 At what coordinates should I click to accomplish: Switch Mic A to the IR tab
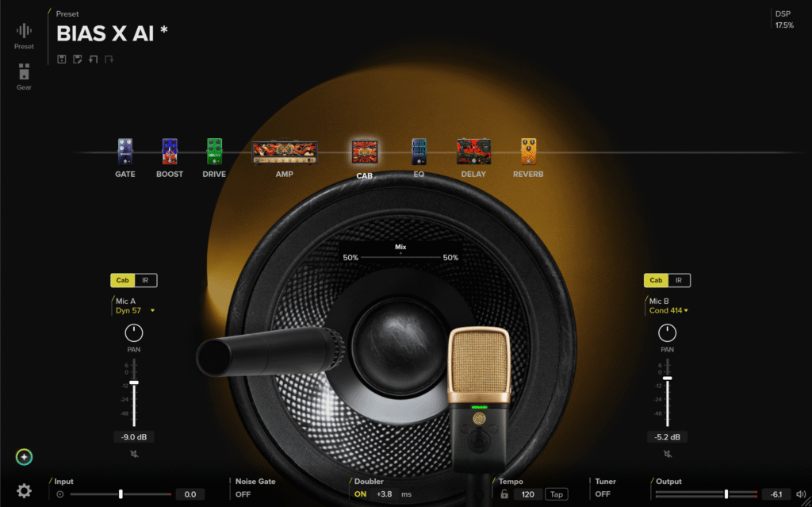[x=145, y=280]
